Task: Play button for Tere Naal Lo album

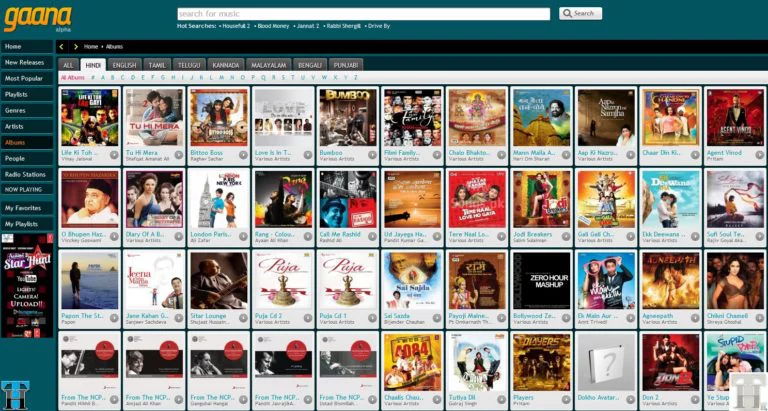Action: point(502,236)
